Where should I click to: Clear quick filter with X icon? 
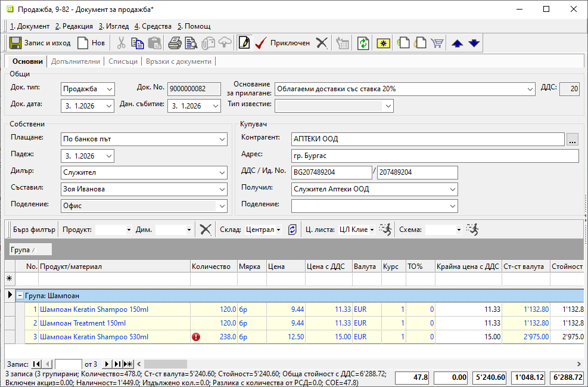click(x=206, y=230)
